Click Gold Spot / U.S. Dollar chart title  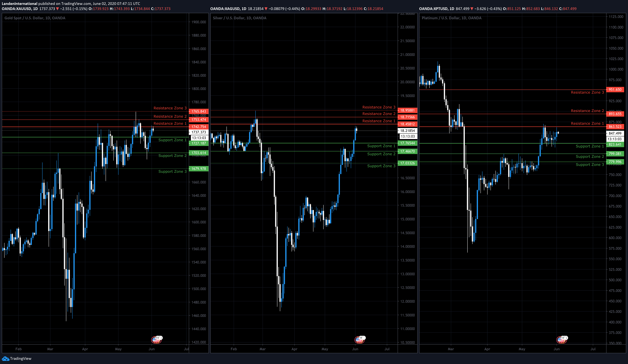click(x=35, y=18)
